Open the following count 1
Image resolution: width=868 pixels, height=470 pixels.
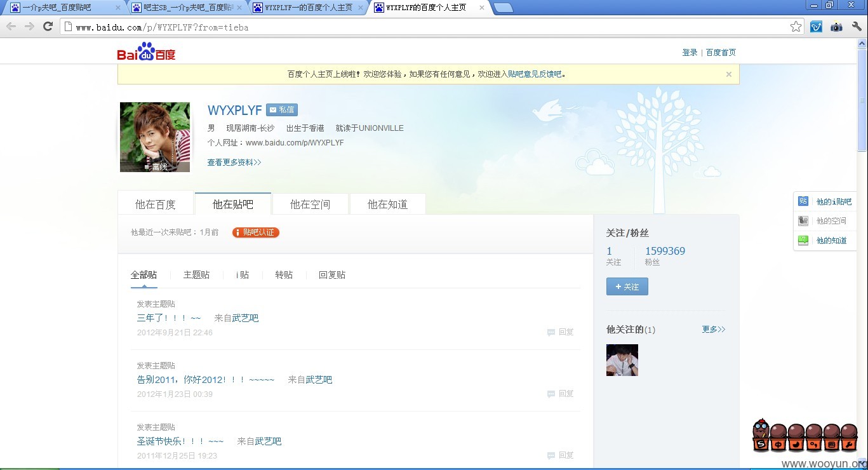point(610,251)
